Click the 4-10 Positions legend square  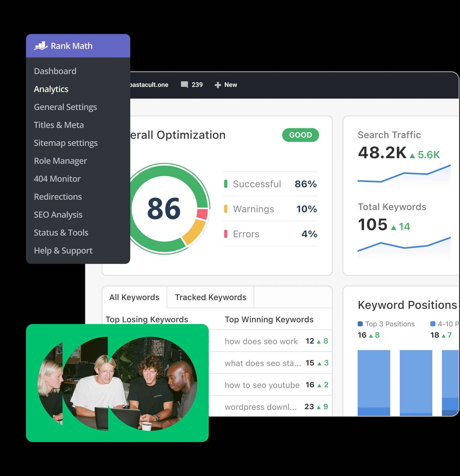pos(433,324)
